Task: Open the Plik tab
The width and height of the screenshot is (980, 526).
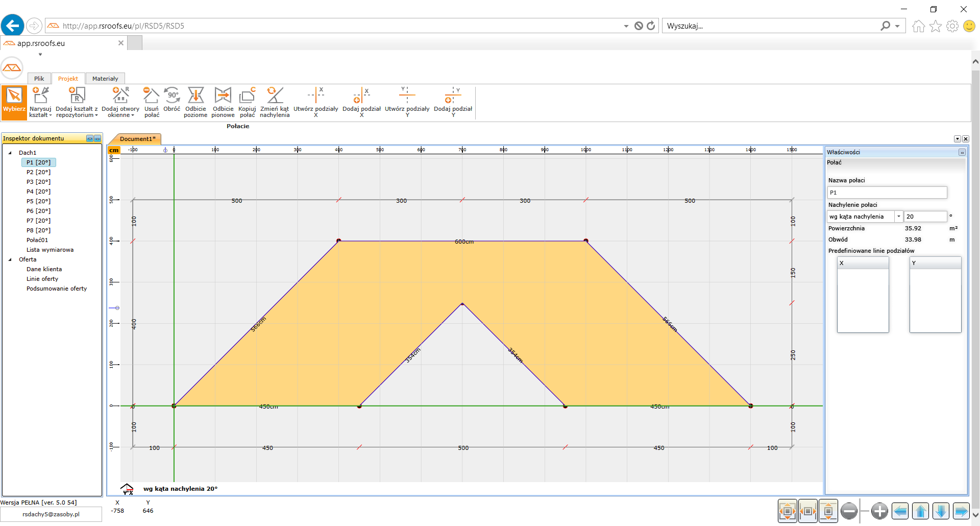Action: coord(39,79)
